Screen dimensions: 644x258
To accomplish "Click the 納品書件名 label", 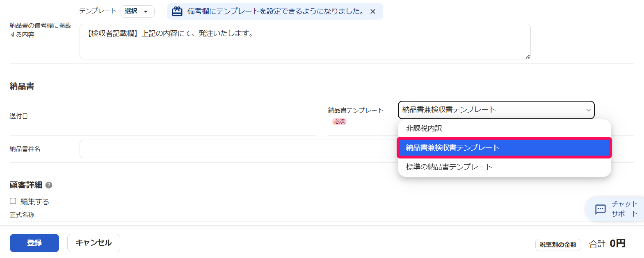I will (25, 149).
